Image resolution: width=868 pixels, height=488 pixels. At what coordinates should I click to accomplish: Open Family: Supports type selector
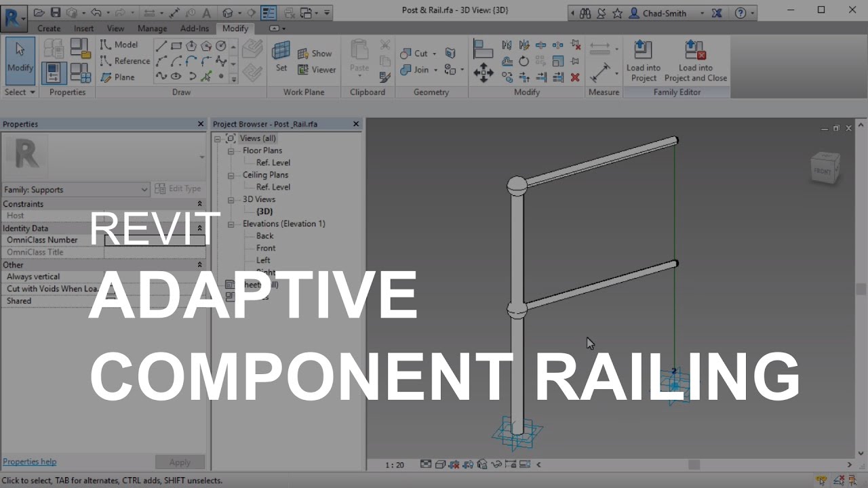pos(75,190)
